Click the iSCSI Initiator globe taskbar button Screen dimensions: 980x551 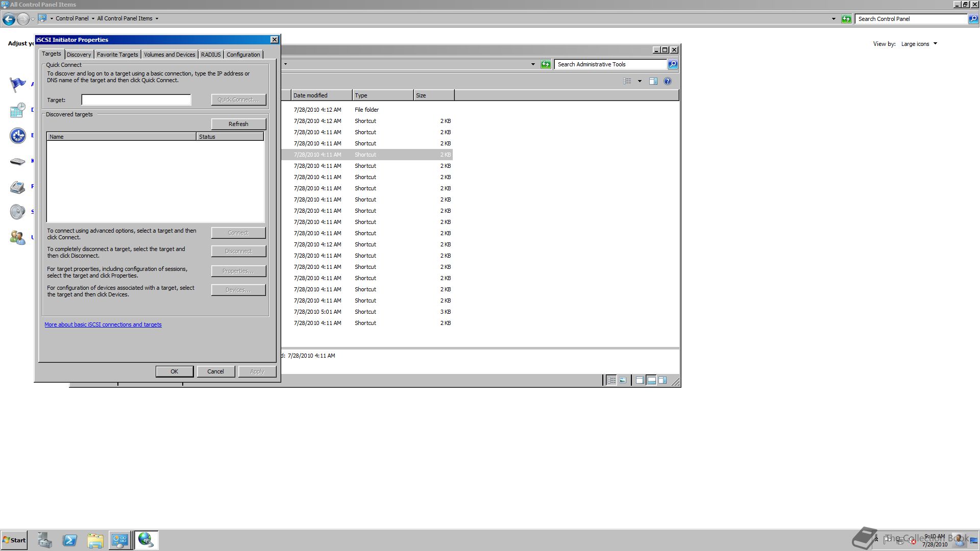click(146, 540)
